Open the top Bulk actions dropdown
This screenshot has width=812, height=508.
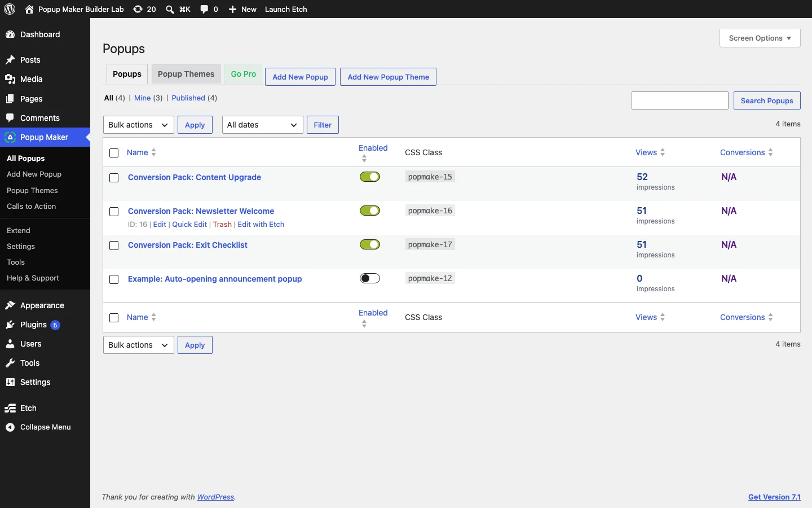click(139, 125)
